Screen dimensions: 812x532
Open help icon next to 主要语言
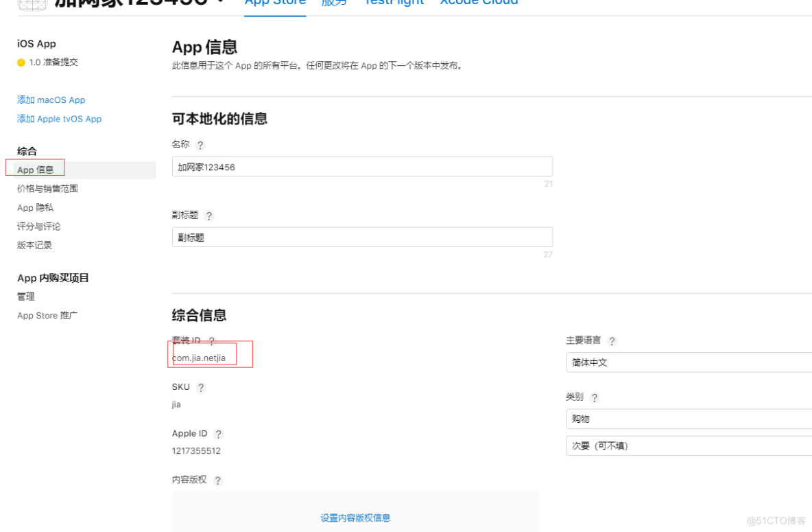(612, 341)
